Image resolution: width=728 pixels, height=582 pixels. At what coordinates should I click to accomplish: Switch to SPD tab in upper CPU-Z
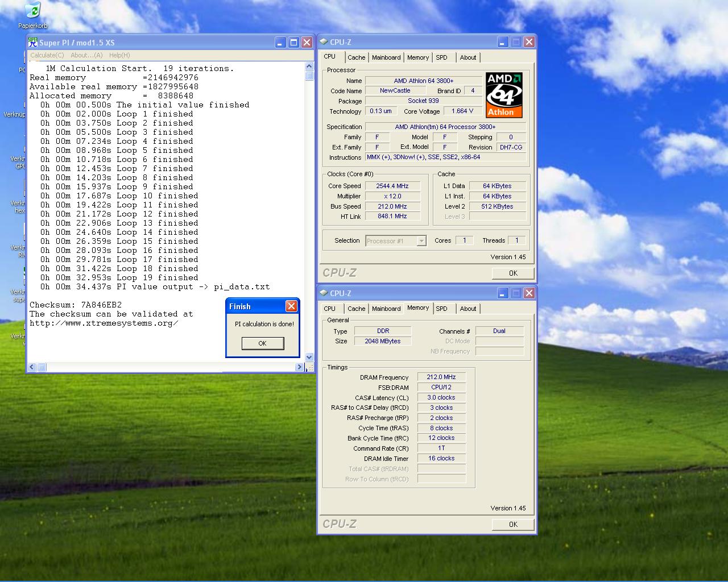coord(442,57)
